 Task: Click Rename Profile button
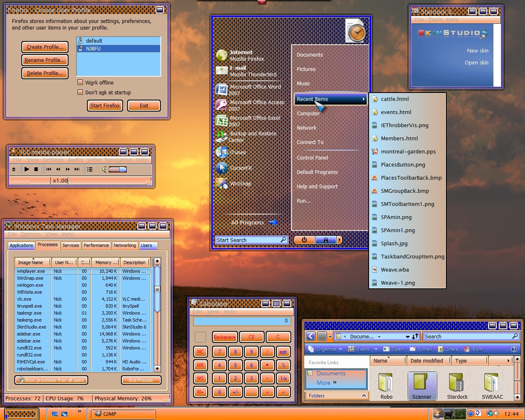click(45, 60)
